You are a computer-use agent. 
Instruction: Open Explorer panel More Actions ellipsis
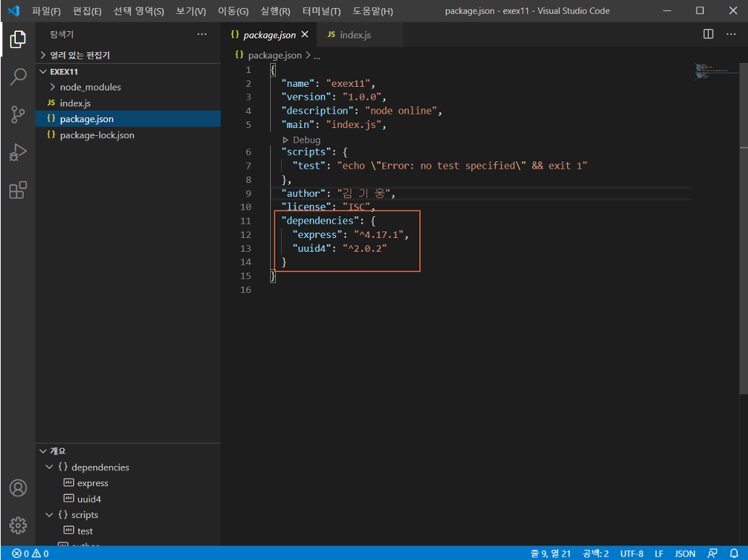pos(202,34)
